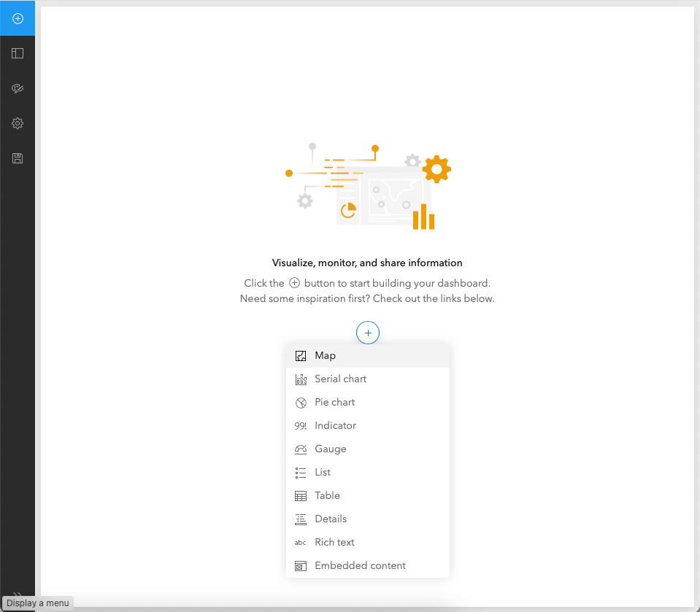Open the Theme palette settings icon
The height and width of the screenshot is (612, 700).
coord(18,88)
